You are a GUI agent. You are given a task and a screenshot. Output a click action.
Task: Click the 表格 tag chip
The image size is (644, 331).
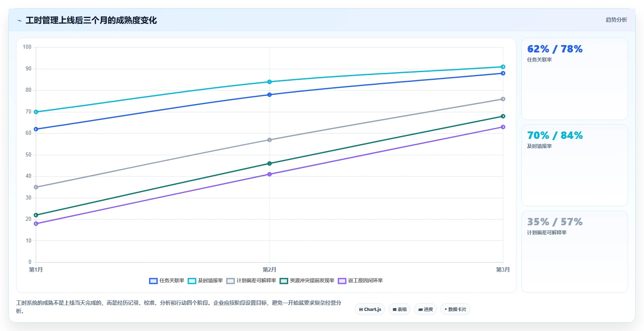pos(400,309)
